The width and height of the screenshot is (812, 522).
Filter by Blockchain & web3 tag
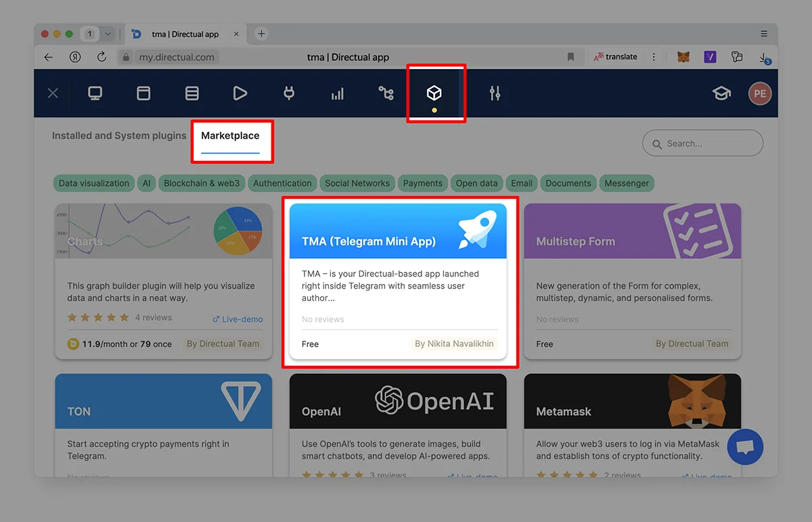(202, 183)
